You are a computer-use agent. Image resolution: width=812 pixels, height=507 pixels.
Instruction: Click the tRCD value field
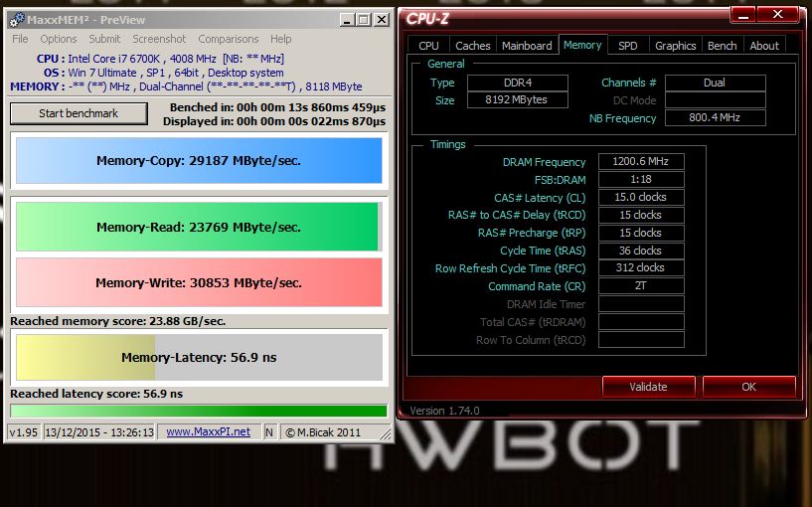(x=641, y=215)
